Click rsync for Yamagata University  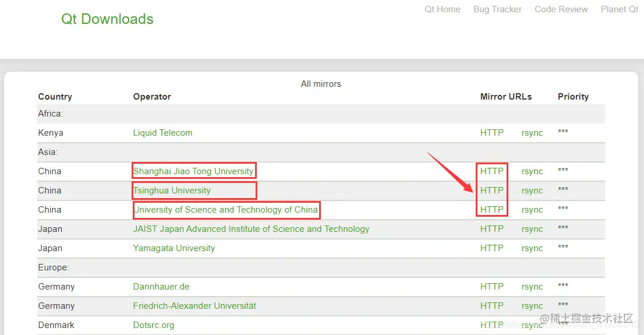pos(532,249)
